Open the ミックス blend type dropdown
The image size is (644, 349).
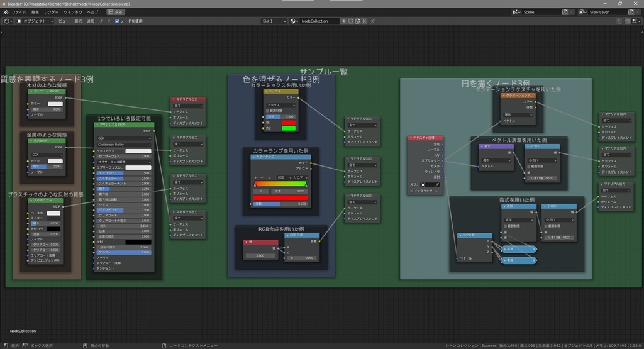coord(281,105)
